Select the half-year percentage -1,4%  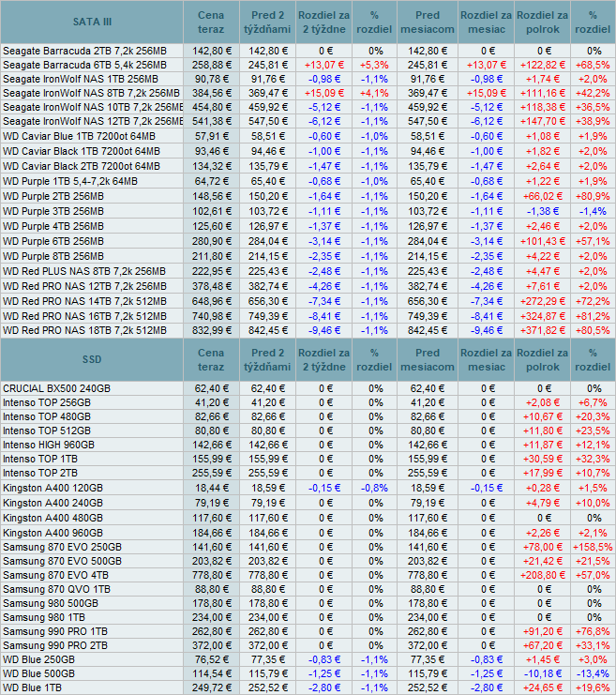click(593, 211)
